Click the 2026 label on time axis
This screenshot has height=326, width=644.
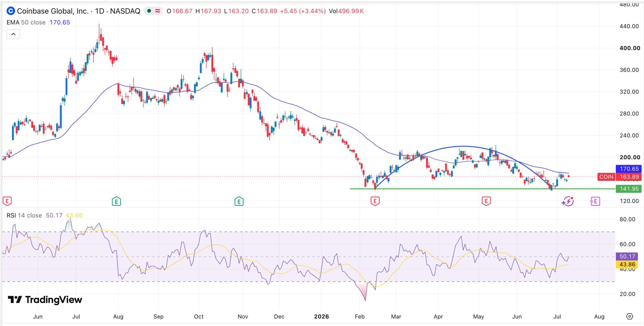point(321,316)
